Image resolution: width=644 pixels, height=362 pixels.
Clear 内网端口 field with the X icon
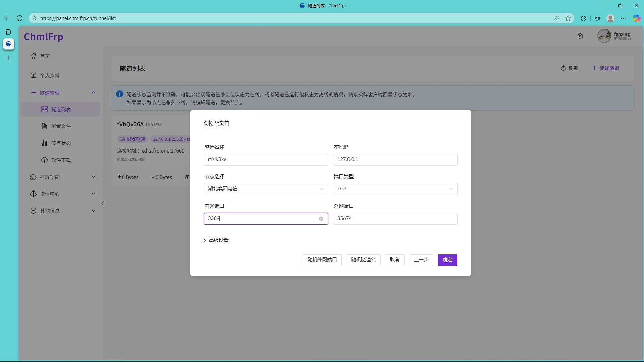(x=321, y=218)
